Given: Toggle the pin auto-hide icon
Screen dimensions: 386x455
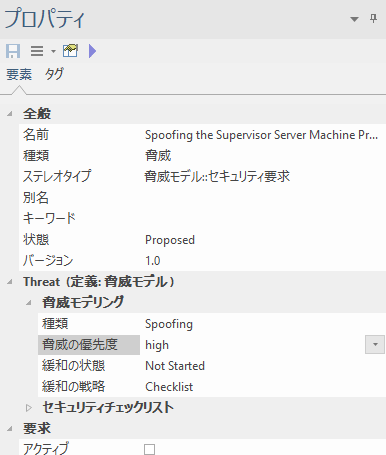Looking at the screenshot, I should tap(374, 18).
